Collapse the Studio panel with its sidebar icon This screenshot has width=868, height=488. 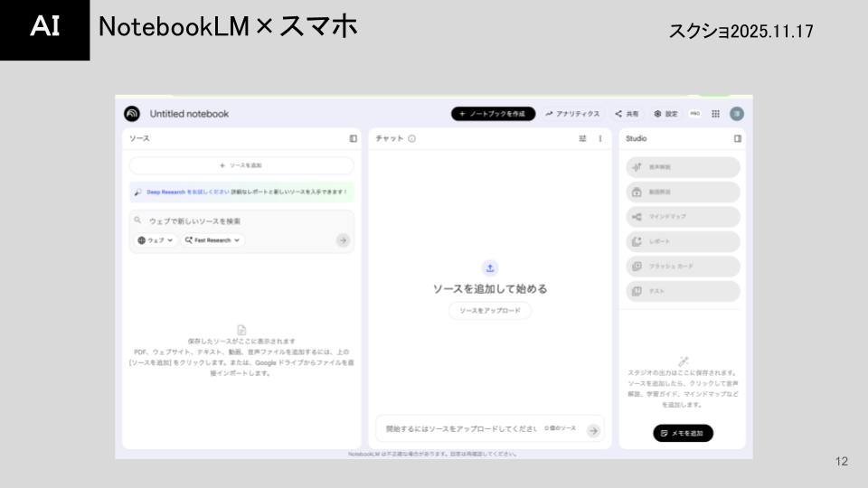tap(737, 138)
